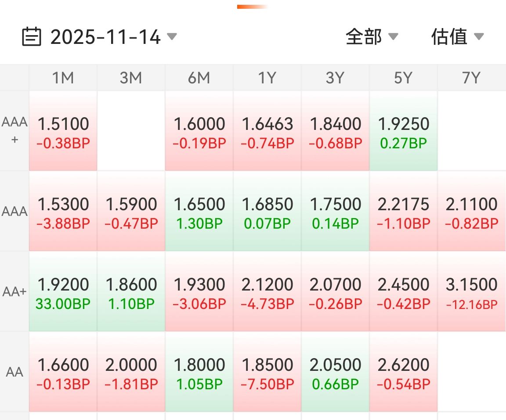The image size is (506, 420).
Task: Click the calendar icon beside the date
Action: pos(32,37)
